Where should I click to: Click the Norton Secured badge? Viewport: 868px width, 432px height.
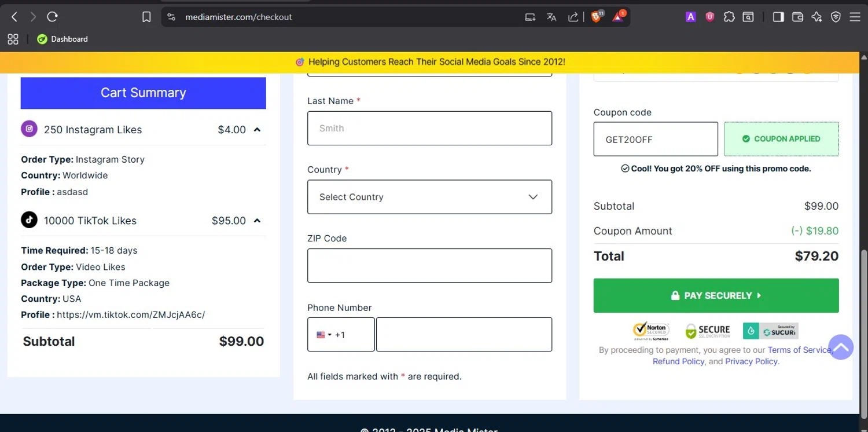tap(652, 331)
